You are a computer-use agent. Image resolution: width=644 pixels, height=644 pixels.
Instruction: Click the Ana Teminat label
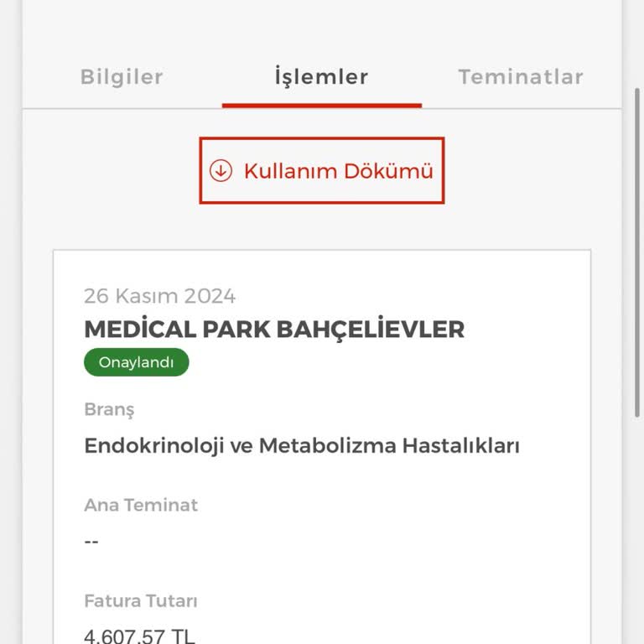141,505
